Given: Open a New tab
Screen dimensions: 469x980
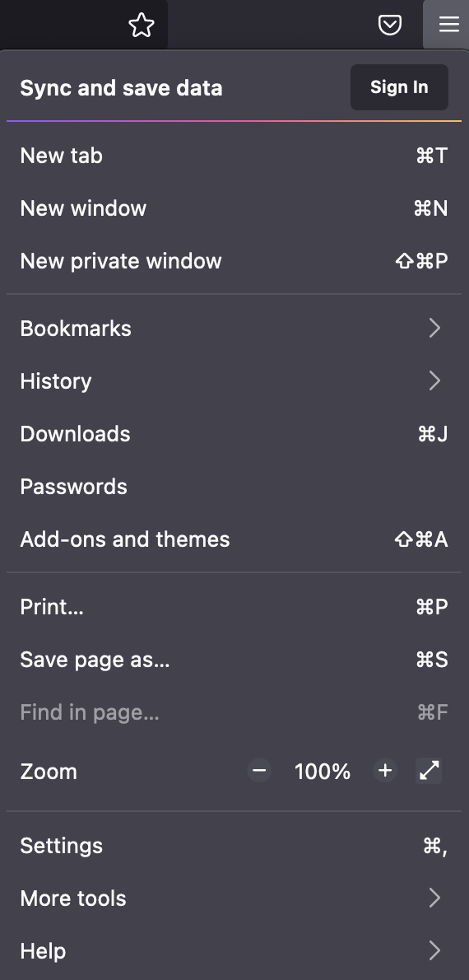Looking at the screenshot, I should (x=234, y=156).
